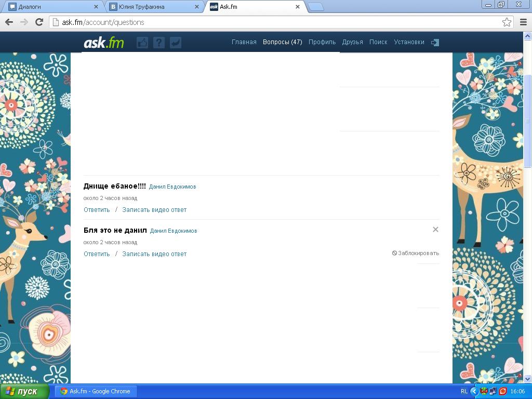Open Главная in the navigation
Screen dimensions: 532x399
pyautogui.click(x=244, y=42)
